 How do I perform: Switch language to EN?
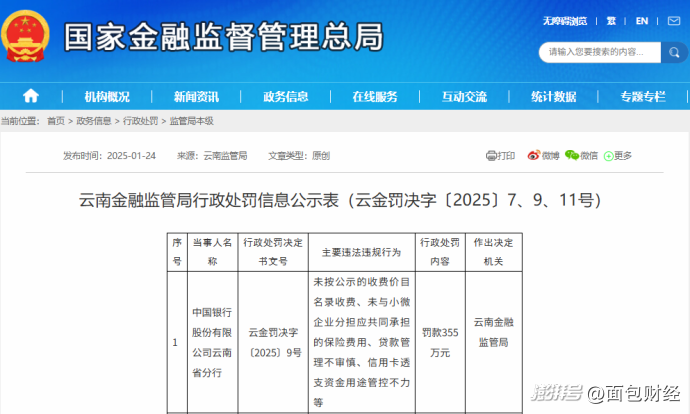642,21
